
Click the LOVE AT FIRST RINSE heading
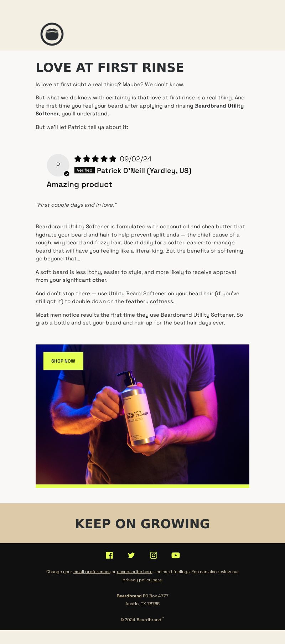(x=110, y=68)
